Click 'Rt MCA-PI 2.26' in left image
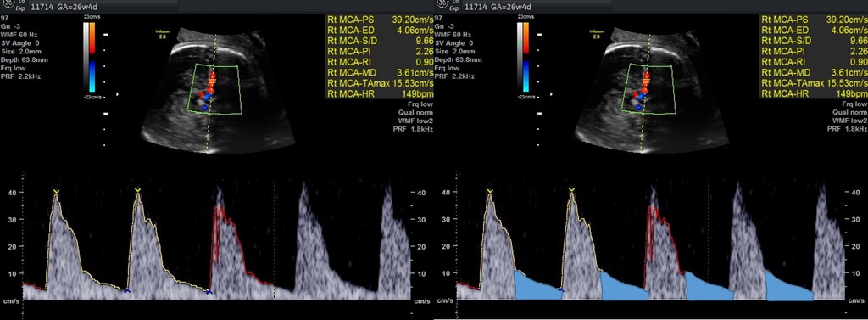The width and height of the screenshot is (868, 320). [x=381, y=51]
